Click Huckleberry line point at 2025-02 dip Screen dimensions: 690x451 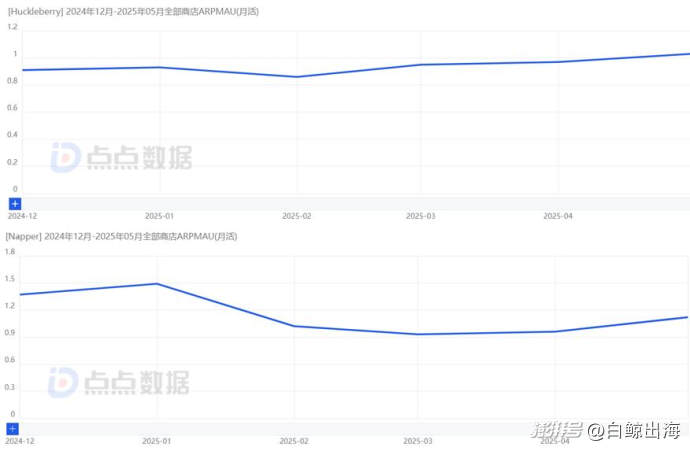296,77
